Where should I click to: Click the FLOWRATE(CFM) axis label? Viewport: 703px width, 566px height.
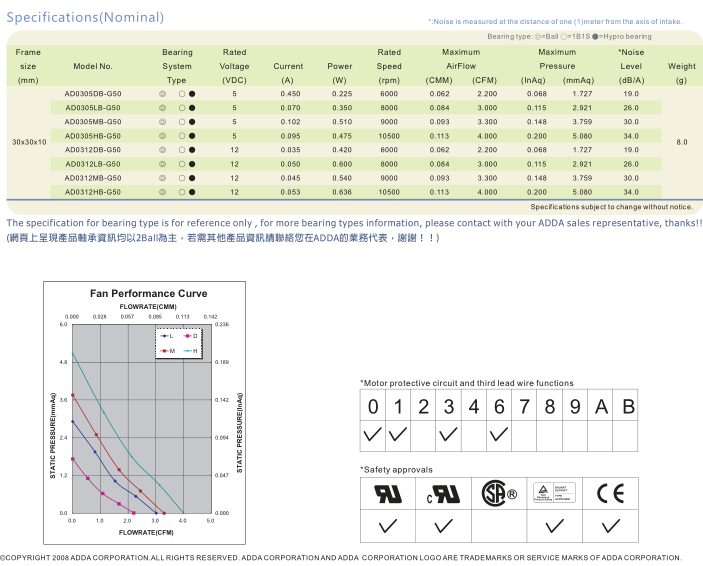tap(146, 532)
